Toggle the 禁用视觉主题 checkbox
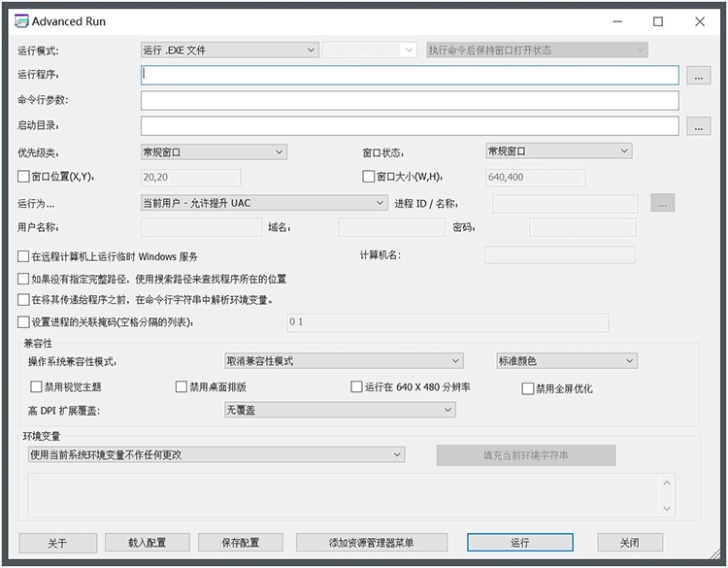The image size is (728, 568). [37, 386]
